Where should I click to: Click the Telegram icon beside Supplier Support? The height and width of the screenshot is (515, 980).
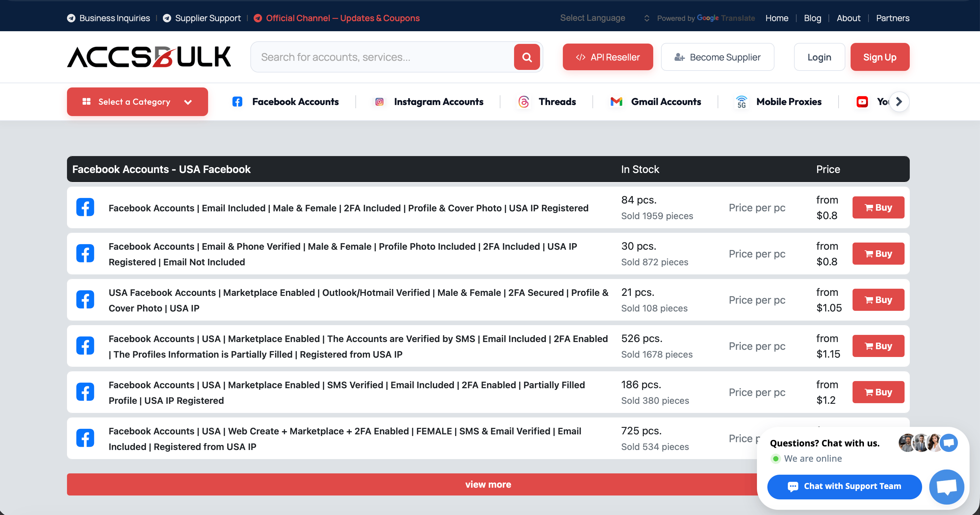166,18
